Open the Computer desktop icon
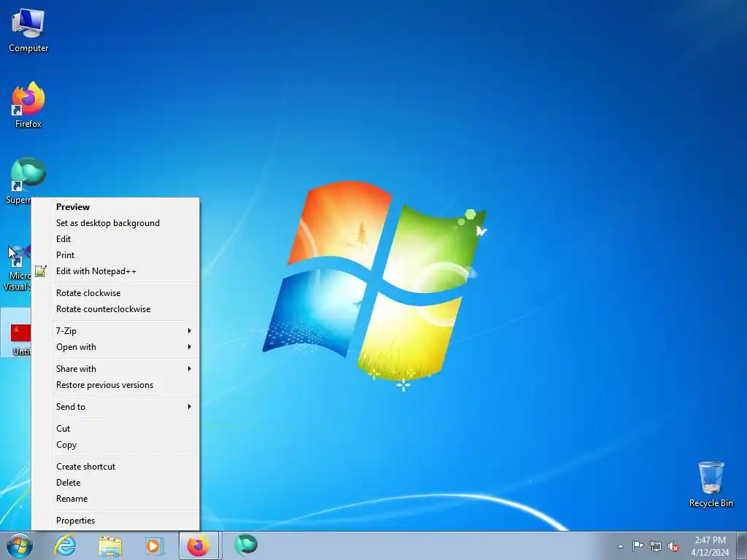Viewport: 747px width, 560px height. [x=28, y=29]
